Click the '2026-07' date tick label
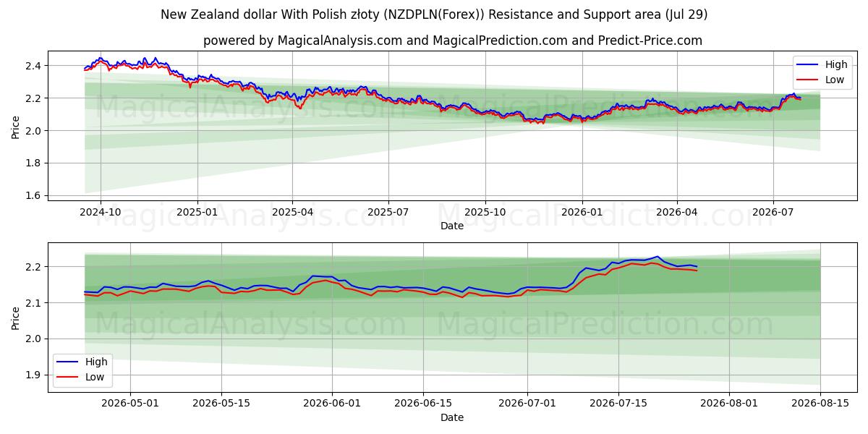Viewport: 868px width, 434px height. [x=773, y=213]
